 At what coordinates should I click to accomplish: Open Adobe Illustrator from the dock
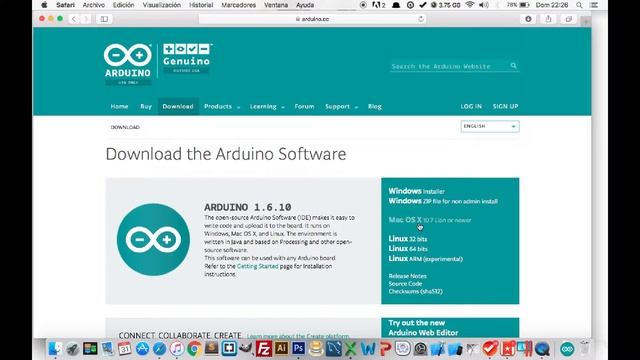(281, 348)
